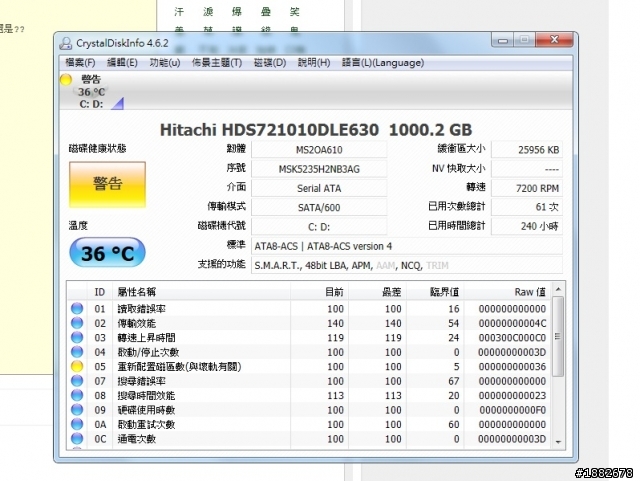
Task: Click status icon for attribute 09 硬碟使用時數
Action: tap(77, 410)
